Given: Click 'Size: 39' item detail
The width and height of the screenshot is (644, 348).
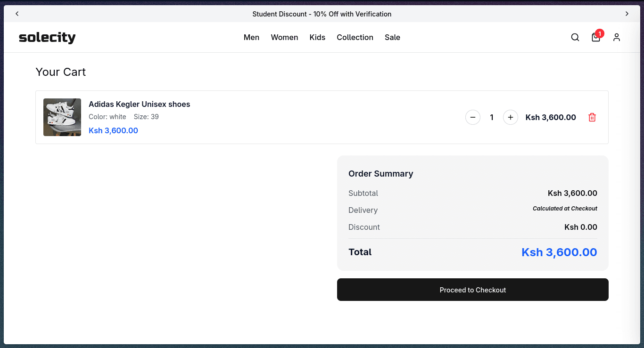Looking at the screenshot, I should coord(146,117).
